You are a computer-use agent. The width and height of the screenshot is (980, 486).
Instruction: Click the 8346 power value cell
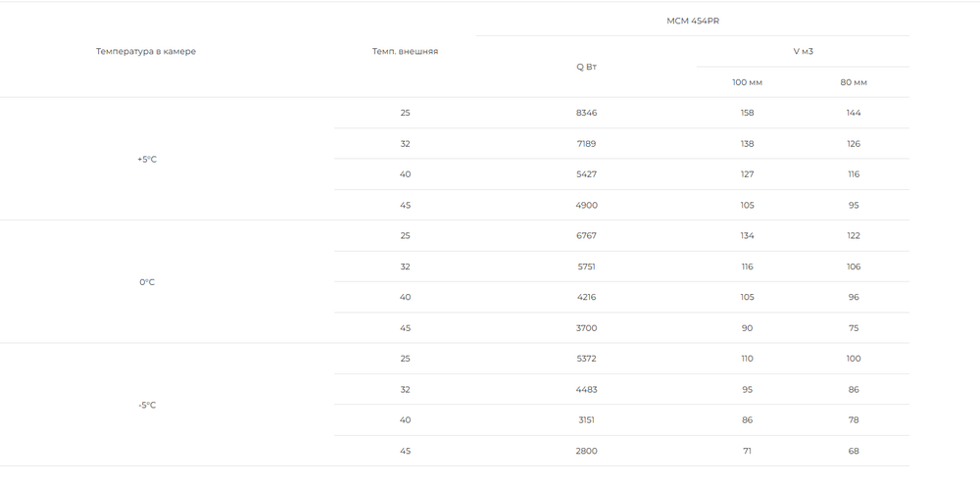click(x=586, y=113)
